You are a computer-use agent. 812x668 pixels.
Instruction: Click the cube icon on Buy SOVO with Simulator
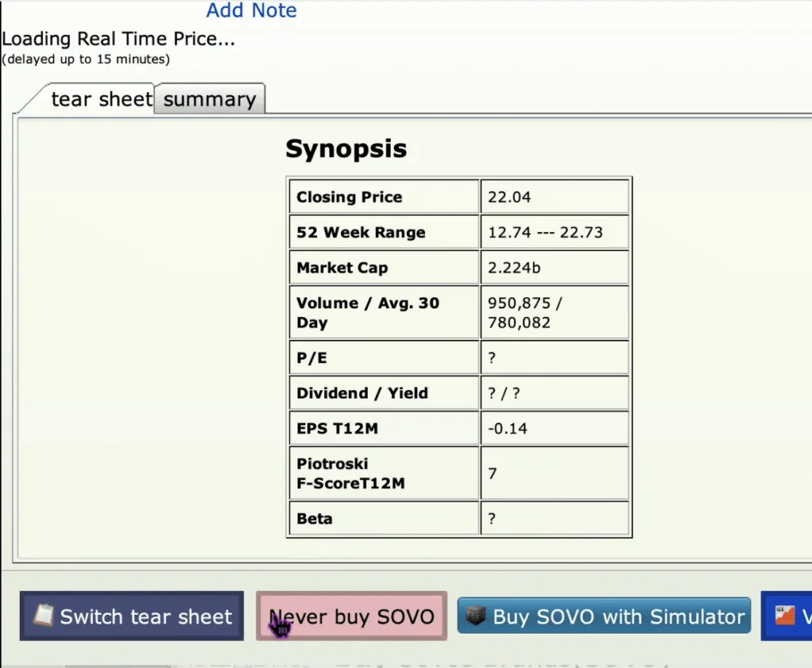477,616
